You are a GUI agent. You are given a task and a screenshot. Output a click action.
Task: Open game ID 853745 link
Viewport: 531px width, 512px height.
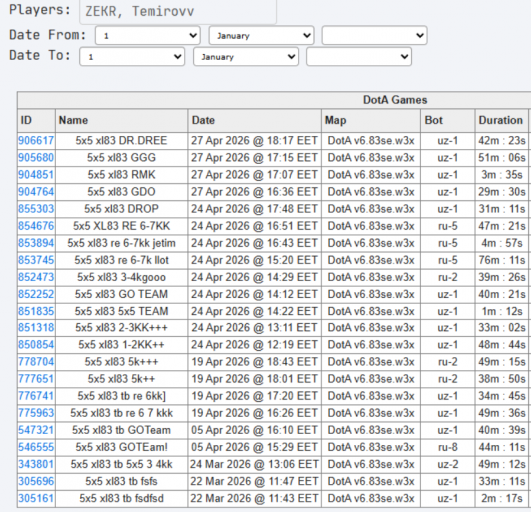tap(36, 260)
